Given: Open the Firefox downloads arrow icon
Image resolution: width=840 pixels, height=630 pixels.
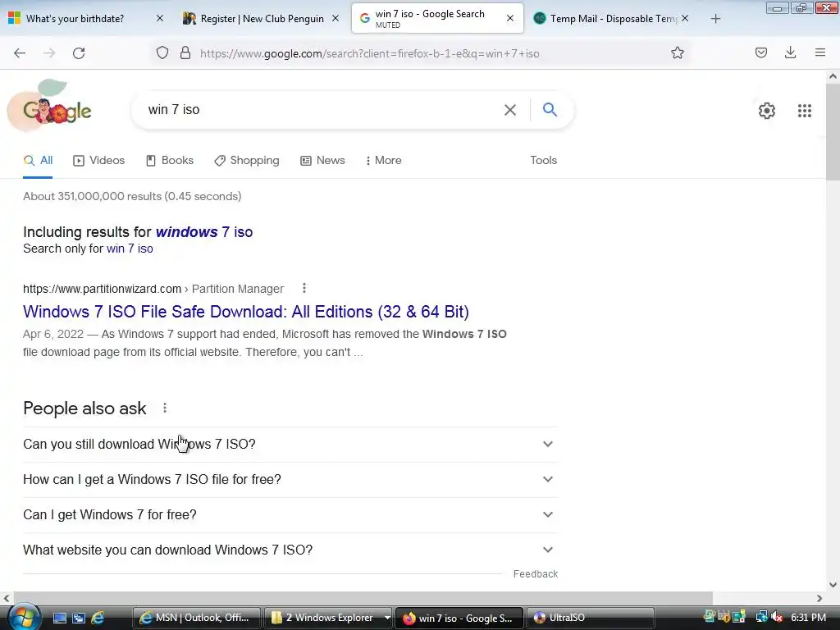Looking at the screenshot, I should [790, 52].
